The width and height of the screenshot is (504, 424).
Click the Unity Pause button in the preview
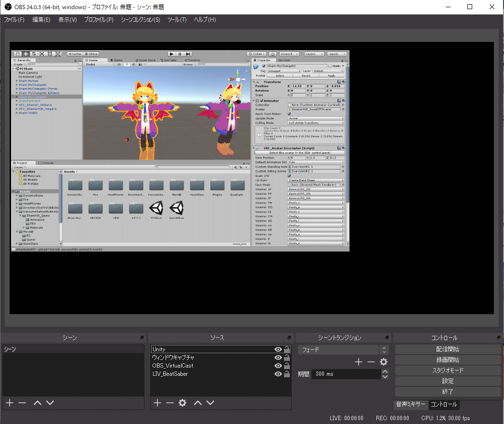(x=180, y=54)
